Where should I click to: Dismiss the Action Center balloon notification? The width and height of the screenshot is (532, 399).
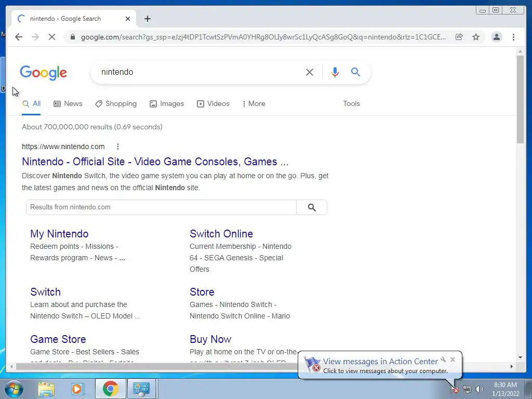(453, 360)
